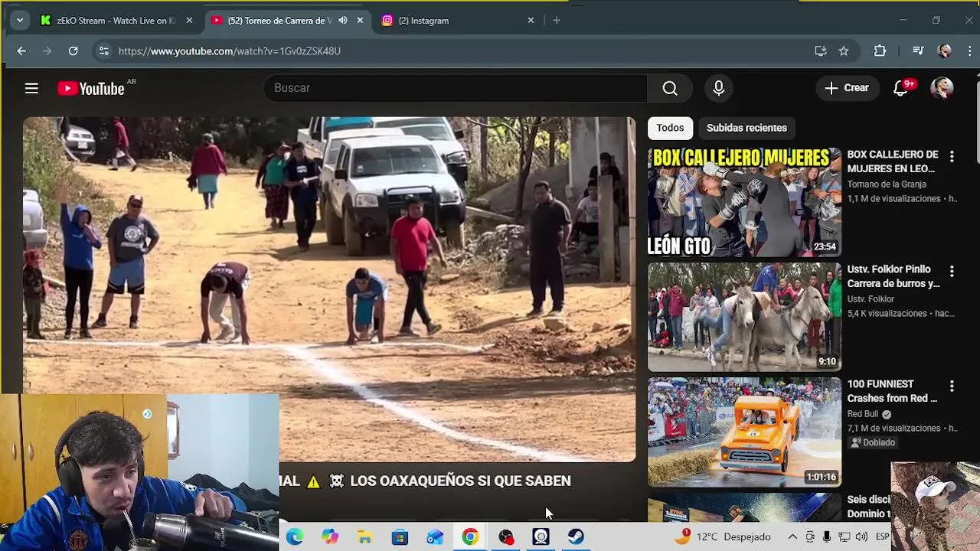Open the volume control in system tray
Screen dimensions: 980x551
(x=861, y=537)
